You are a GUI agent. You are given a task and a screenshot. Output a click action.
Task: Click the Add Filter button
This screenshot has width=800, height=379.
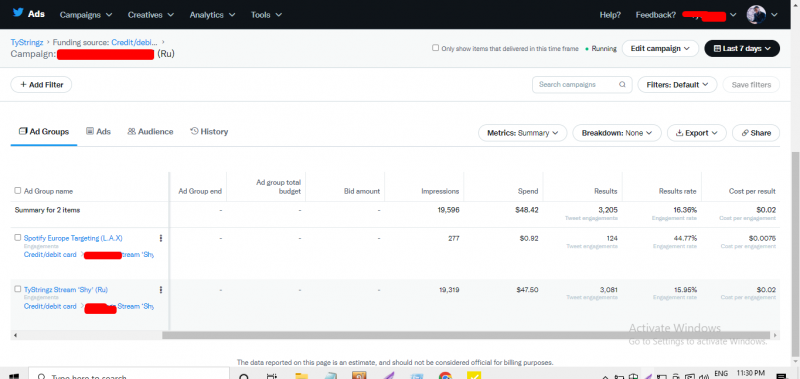point(41,85)
